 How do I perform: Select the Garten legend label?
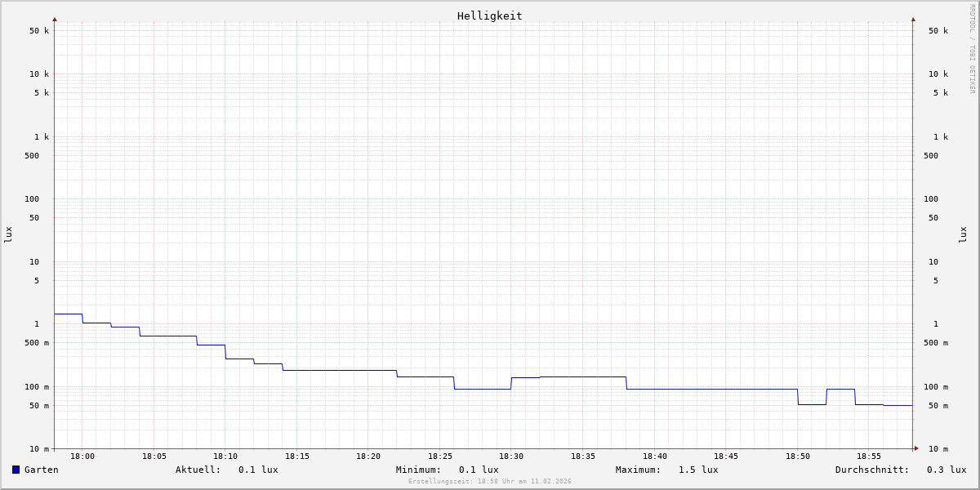tap(42, 470)
